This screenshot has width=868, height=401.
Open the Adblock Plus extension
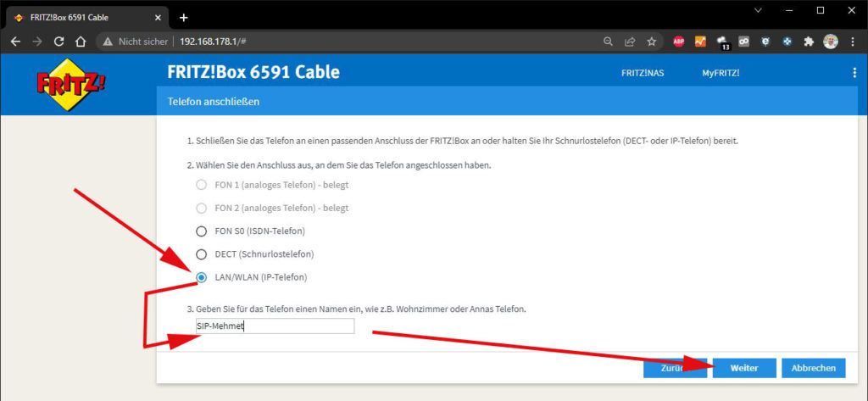679,42
